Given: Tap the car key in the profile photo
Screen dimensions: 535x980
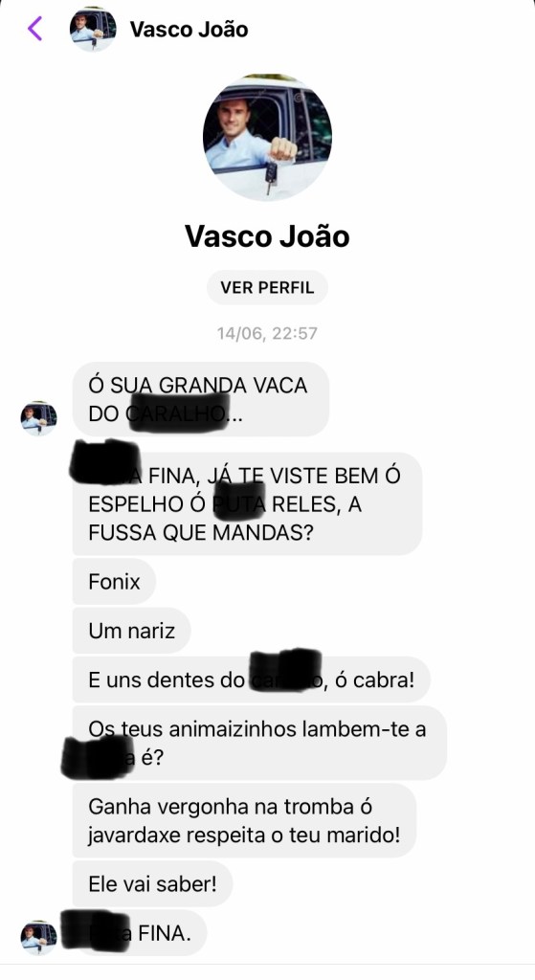Looking at the screenshot, I should coord(271,177).
